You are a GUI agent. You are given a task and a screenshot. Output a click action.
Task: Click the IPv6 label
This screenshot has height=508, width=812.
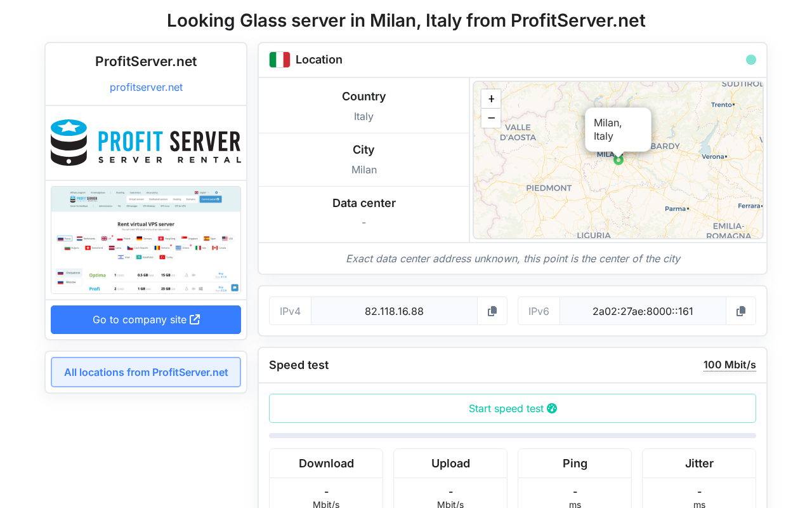pyautogui.click(x=539, y=311)
